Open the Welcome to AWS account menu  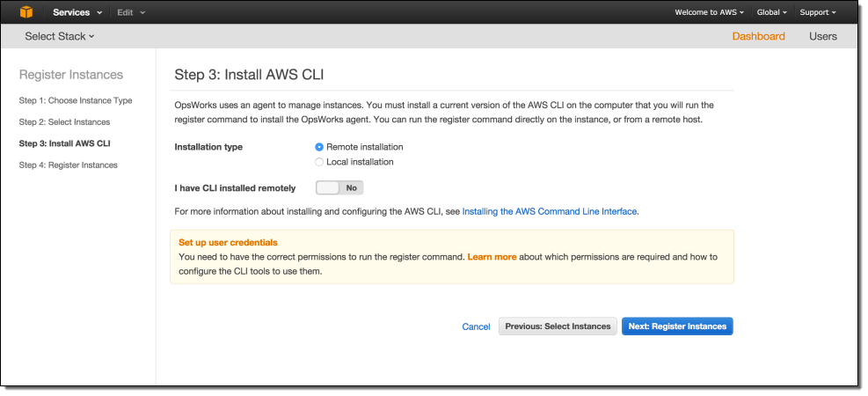pyautogui.click(x=709, y=12)
